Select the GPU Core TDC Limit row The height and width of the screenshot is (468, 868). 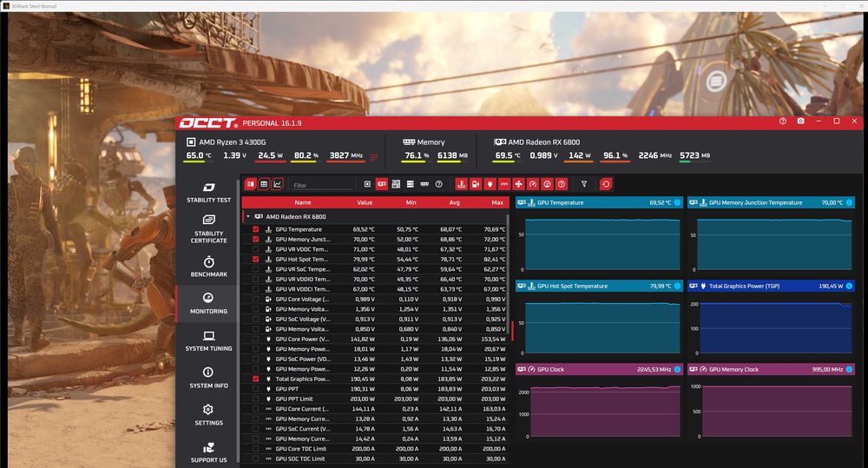(x=375, y=449)
